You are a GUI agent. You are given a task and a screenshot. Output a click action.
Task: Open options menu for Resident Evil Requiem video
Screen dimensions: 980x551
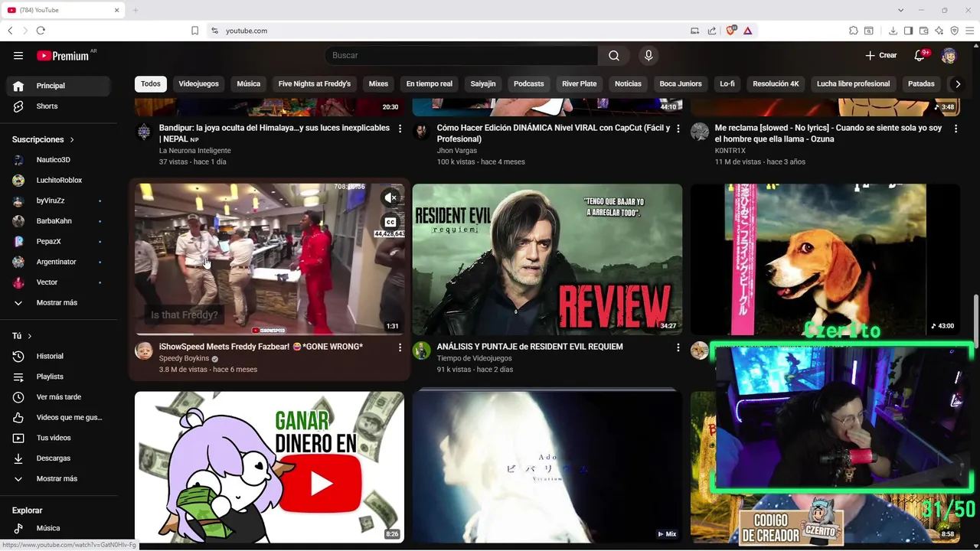click(x=678, y=347)
